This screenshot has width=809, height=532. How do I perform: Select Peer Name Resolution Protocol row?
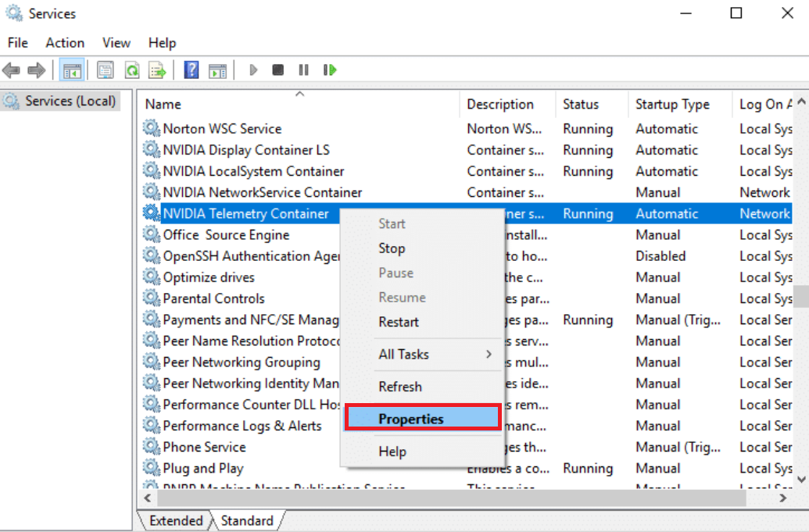[241, 341]
